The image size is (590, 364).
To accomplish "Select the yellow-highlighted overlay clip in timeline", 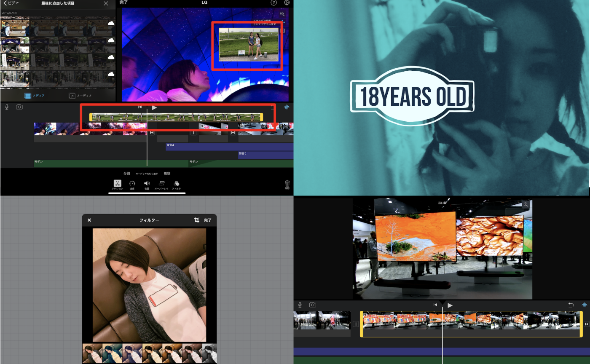I will [176, 117].
